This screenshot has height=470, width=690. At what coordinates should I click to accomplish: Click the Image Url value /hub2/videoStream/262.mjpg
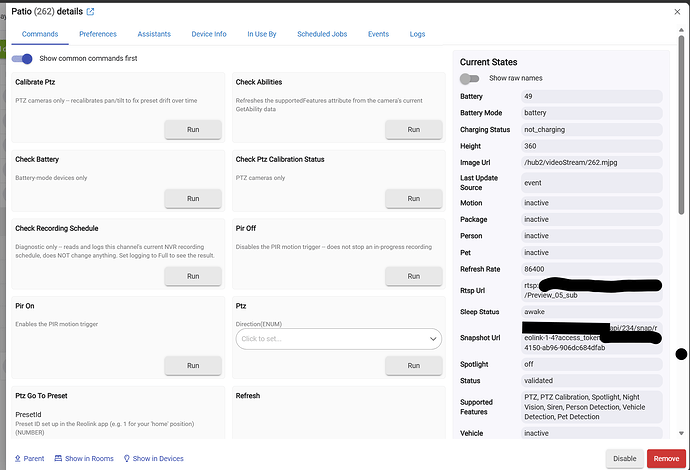(x=592, y=162)
